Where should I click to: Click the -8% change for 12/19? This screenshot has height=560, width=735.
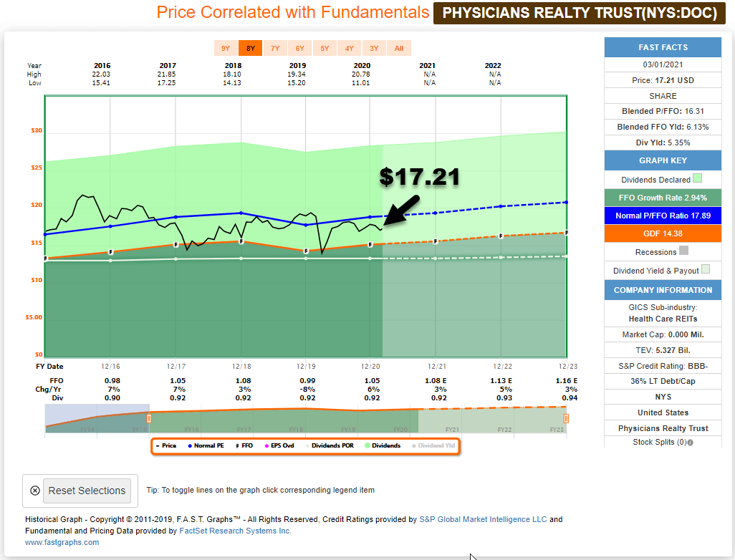[x=308, y=389]
